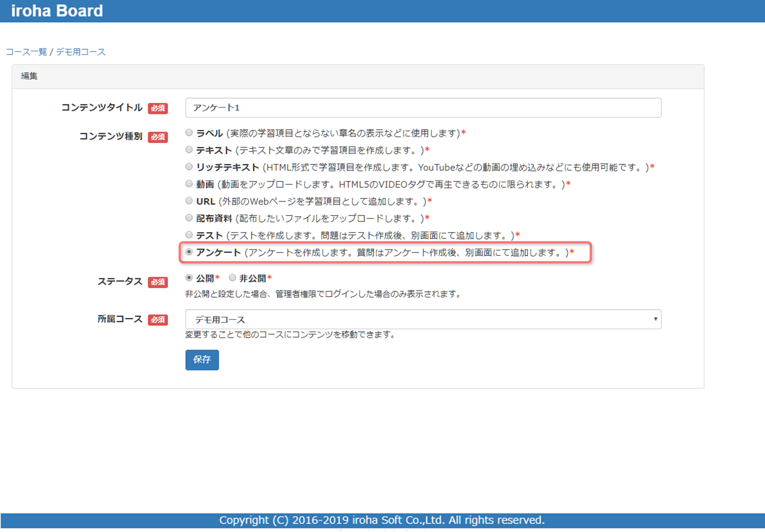This screenshot has height=532, width=765.
Task: Open the 所属コース dropdown
Action: [x=423, y=319]
